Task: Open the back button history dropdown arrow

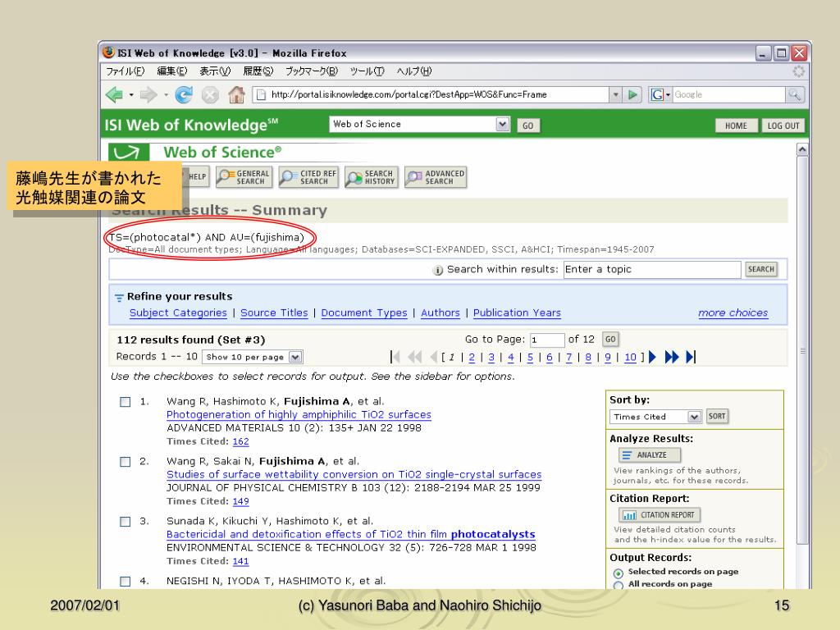Action: (x=131, y=95)
